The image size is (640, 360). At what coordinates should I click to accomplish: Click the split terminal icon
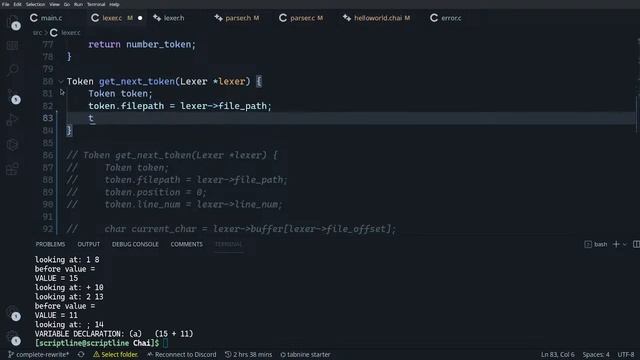[x=636, y=244]
